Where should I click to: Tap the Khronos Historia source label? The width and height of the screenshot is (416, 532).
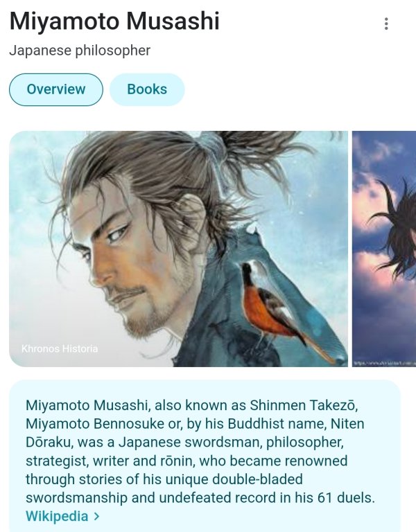[60, 349]
